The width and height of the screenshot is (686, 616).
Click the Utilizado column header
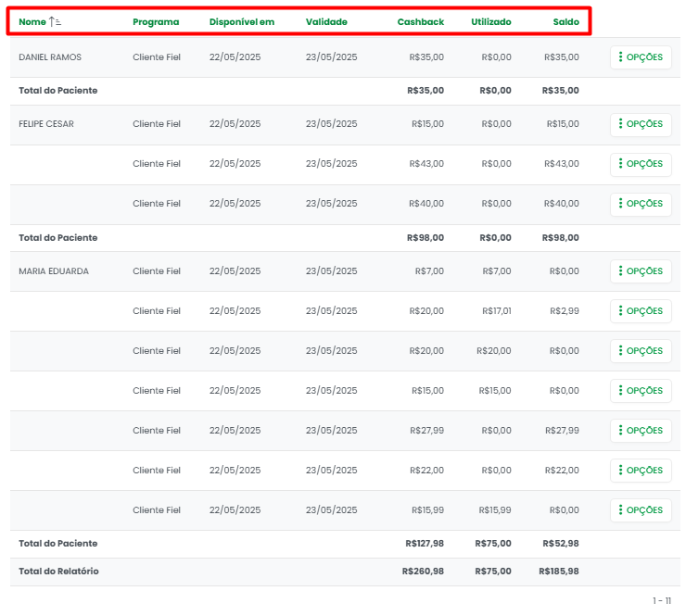pos(490,21)
